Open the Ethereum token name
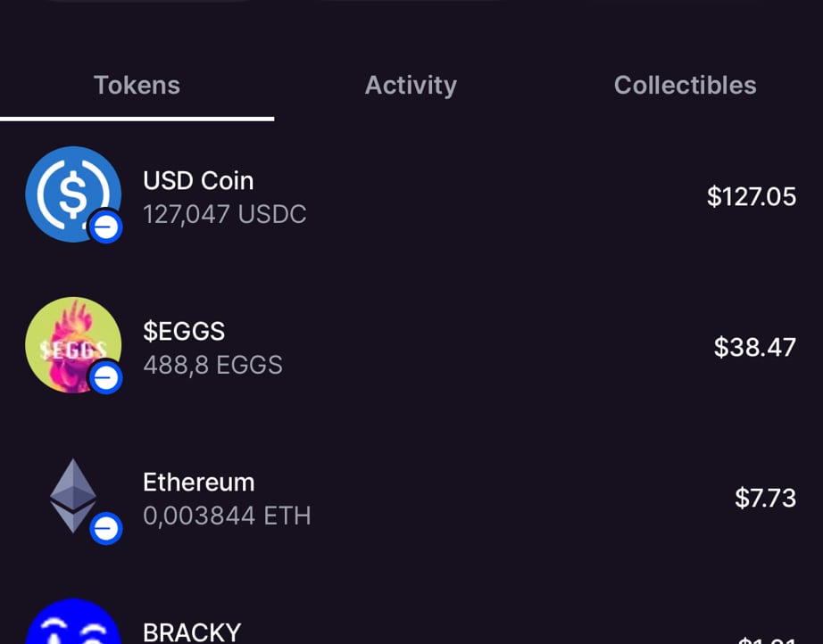The width and height of the screenshot is (823, 644). coord(198,483)
